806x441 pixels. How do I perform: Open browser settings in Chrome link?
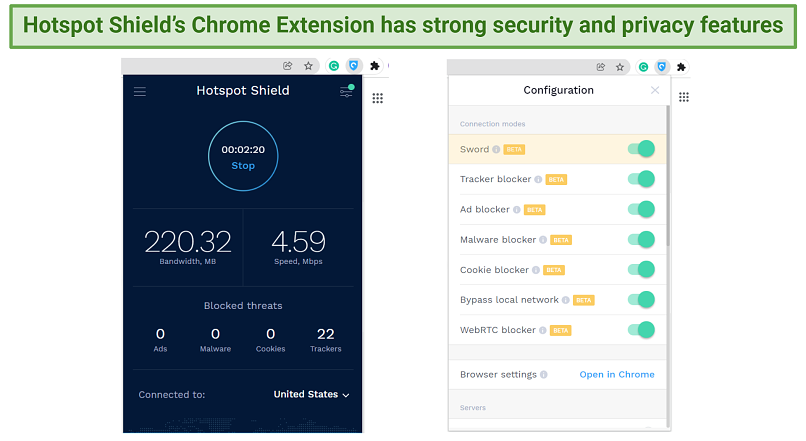point(617,375)
